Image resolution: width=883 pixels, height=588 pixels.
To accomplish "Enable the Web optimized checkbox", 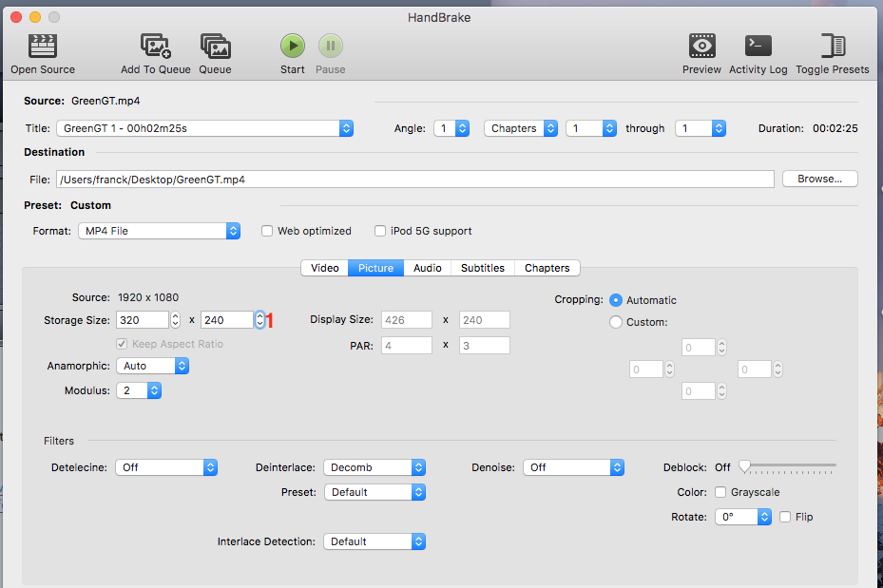I will [267, 231].
